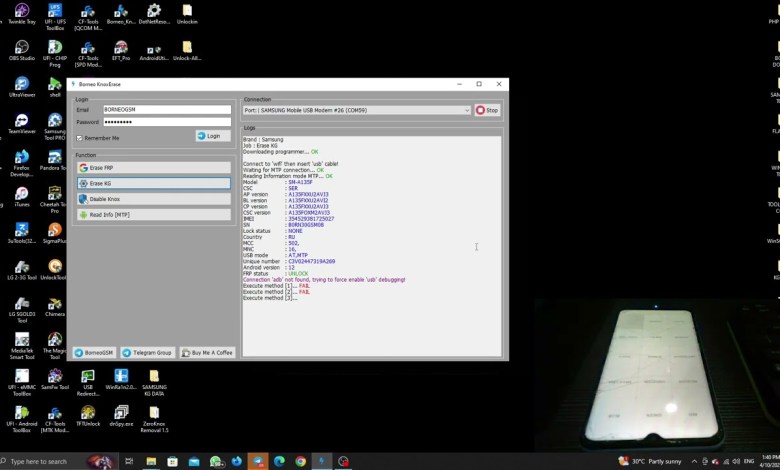Open the UnlockTool desktop shortcut
Viewport: 780px width, 470px height.
click(54, 267)
